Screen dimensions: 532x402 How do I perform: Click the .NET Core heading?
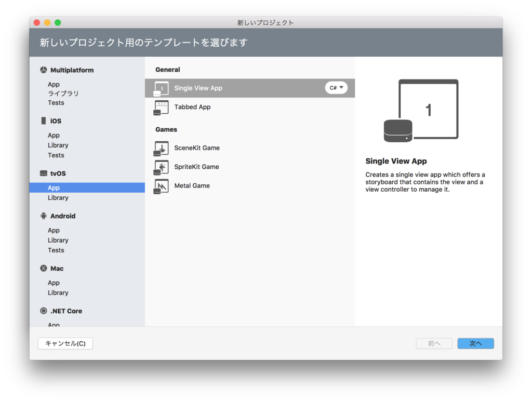66,311
